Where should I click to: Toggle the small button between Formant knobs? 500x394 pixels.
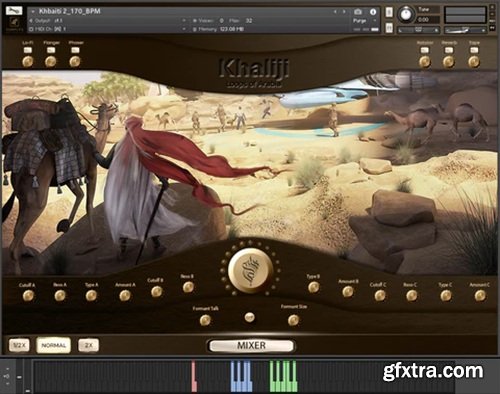tap(249, 317)
